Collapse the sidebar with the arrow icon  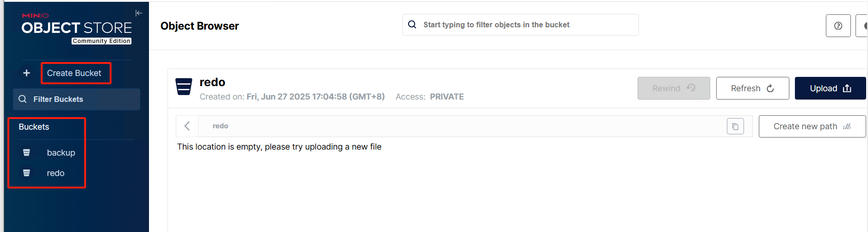point(138,13)
